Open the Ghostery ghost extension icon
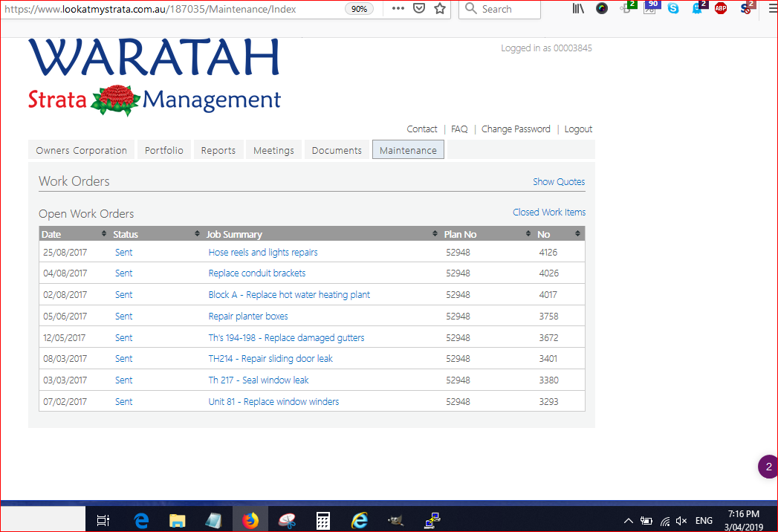Screen dimensions: 778x532 point(698,7)
